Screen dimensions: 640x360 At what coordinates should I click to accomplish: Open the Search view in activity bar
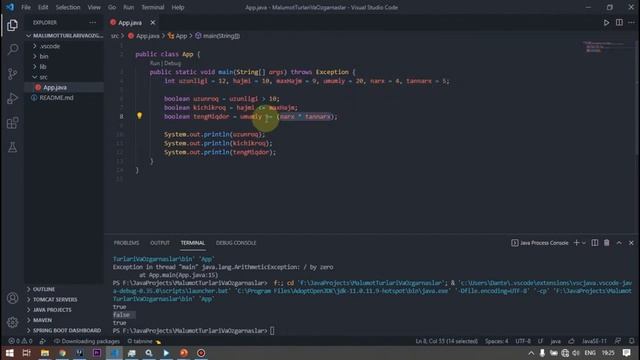click(12, 49)
